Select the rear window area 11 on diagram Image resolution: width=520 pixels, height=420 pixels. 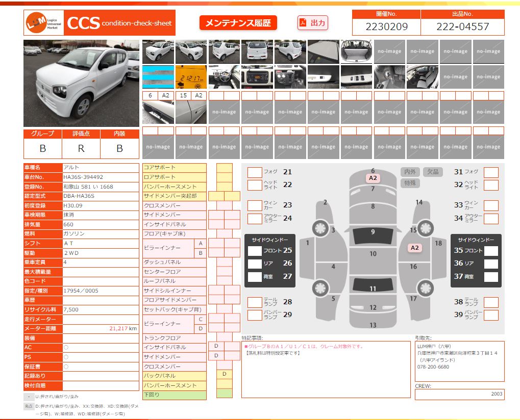click(x=373, y=288)
